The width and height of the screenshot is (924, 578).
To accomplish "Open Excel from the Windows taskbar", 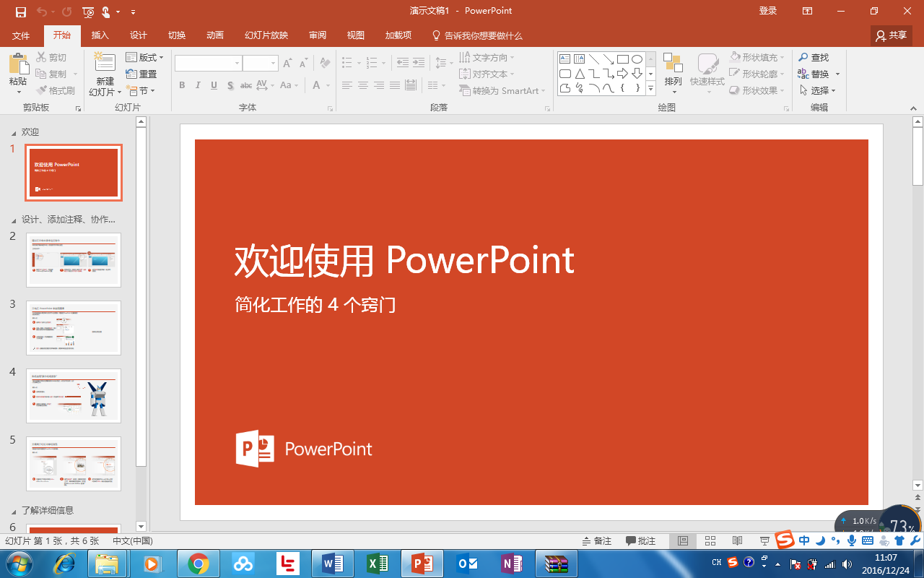I will [x=377, y=563].
